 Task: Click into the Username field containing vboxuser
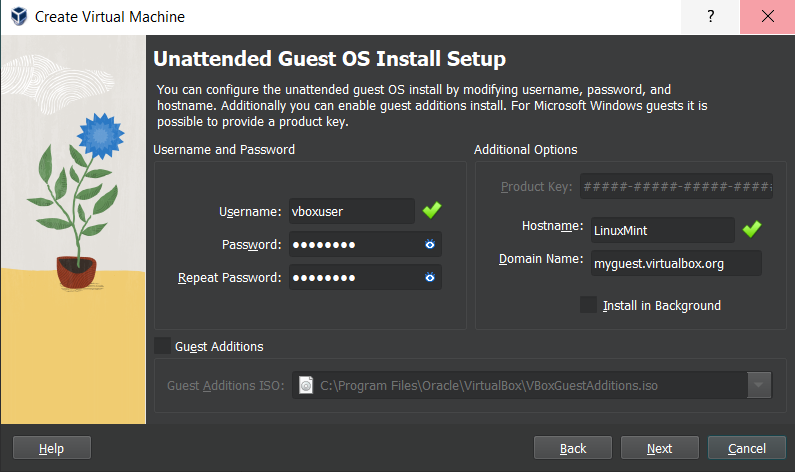(x=350, y=211)
